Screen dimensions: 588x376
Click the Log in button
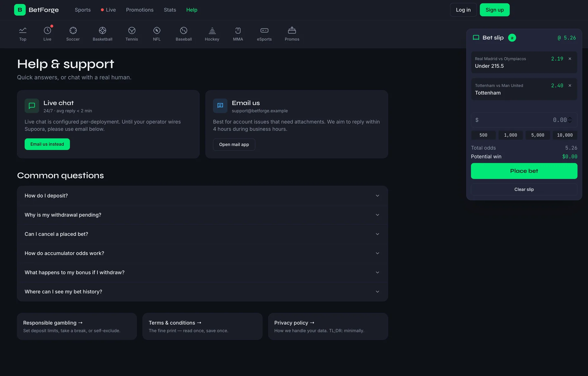tap(463, 10)
